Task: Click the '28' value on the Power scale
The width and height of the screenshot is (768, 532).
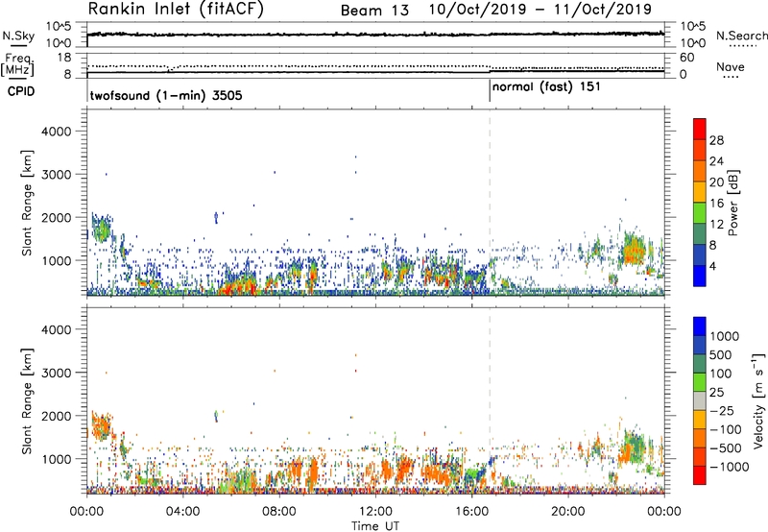Action: pos(716,140)
